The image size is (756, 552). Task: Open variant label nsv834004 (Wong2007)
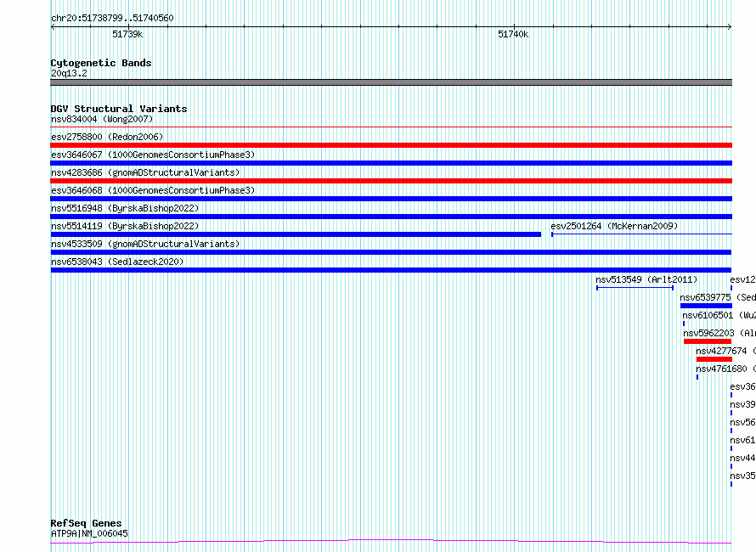pyautogui.click(x=102, y=119)
